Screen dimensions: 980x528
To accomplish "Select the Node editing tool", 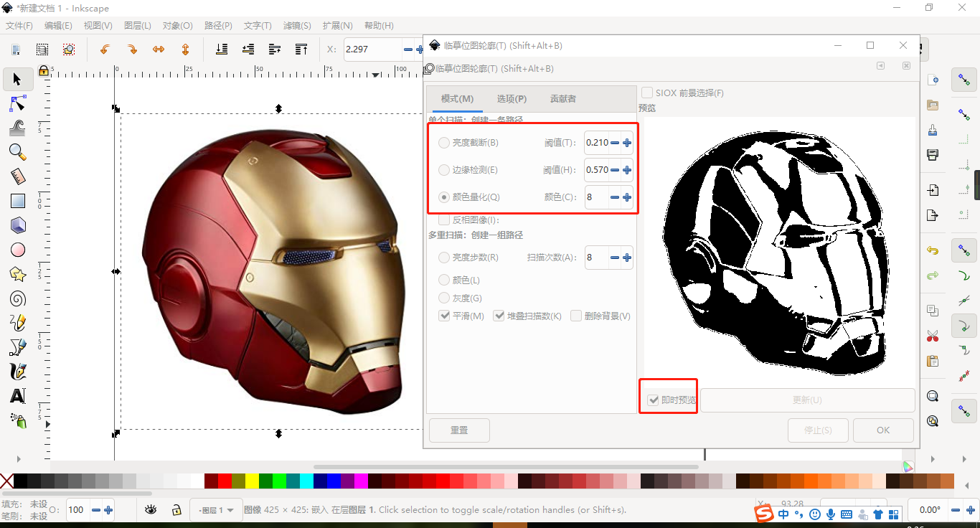I will pos(17,104).
